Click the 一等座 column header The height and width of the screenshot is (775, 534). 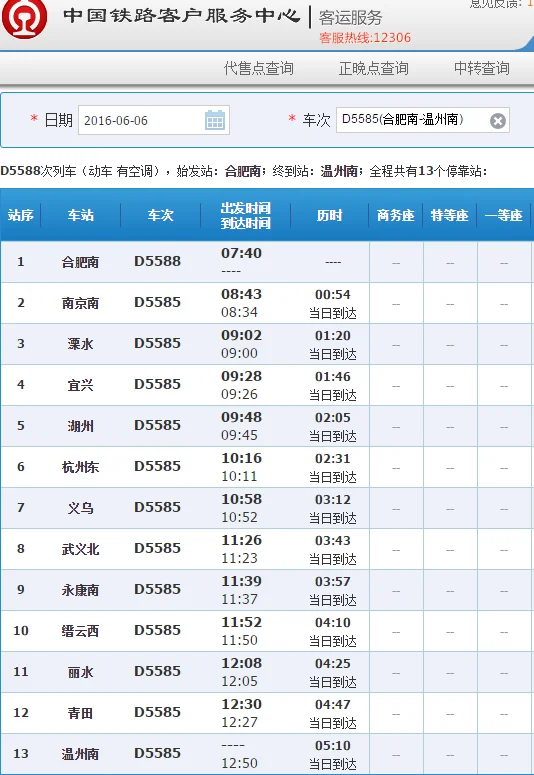[503, 215]
